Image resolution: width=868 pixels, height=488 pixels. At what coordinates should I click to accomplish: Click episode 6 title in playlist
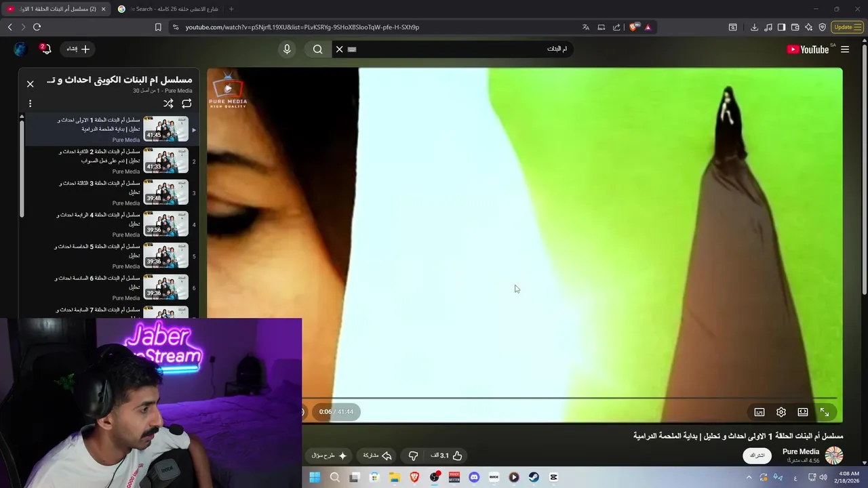click(x=98, y=283)
